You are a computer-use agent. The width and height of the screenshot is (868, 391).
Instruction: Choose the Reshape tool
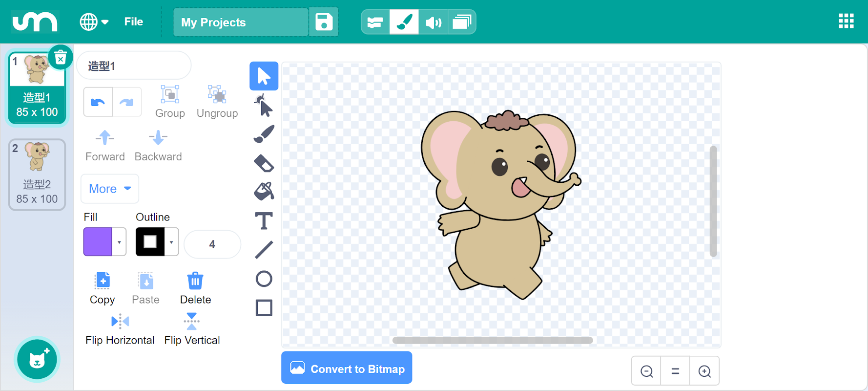pyautogui.click(x=264, y=105)
